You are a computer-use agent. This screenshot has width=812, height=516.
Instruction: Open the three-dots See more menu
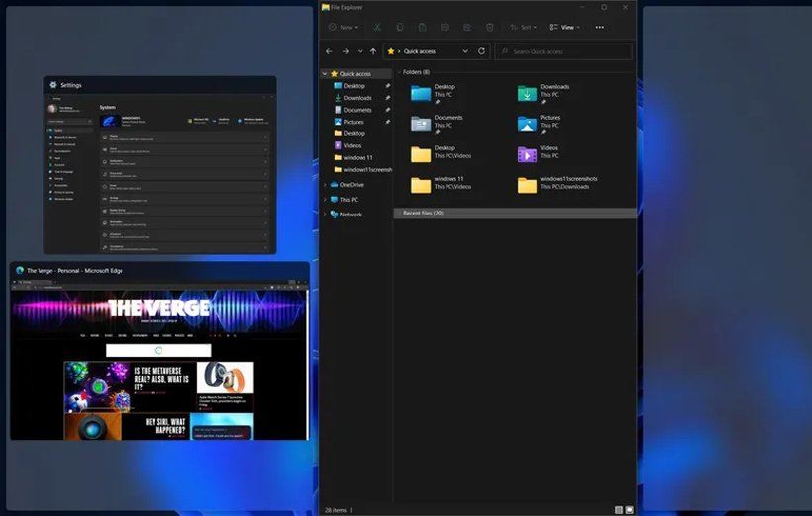point(599,27)
